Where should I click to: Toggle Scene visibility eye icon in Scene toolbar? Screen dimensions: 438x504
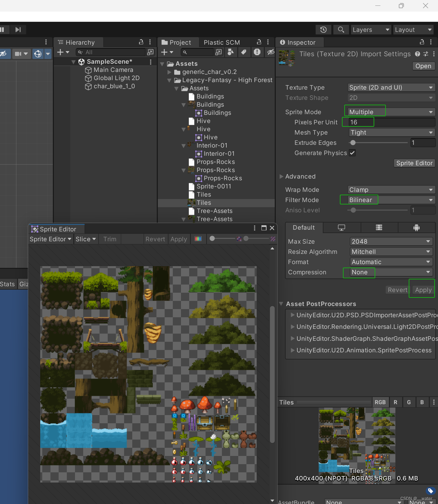[x=3, y=54]
